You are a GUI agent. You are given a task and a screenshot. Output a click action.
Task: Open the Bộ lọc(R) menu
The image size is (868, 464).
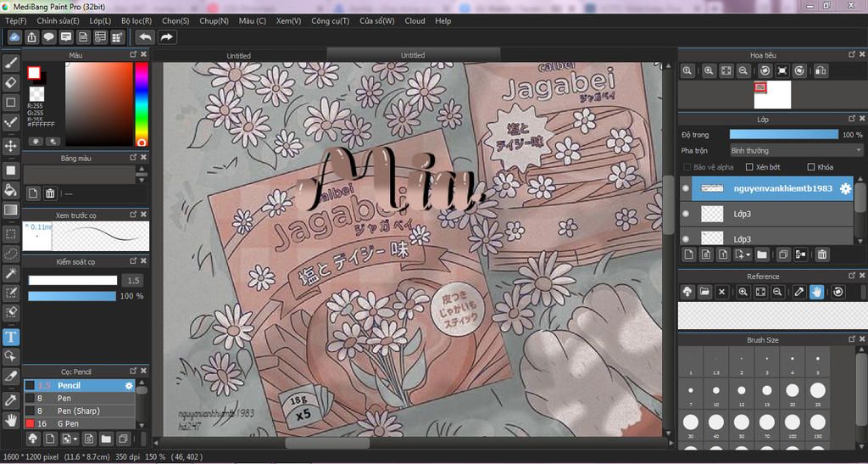[x=136, y=20]
